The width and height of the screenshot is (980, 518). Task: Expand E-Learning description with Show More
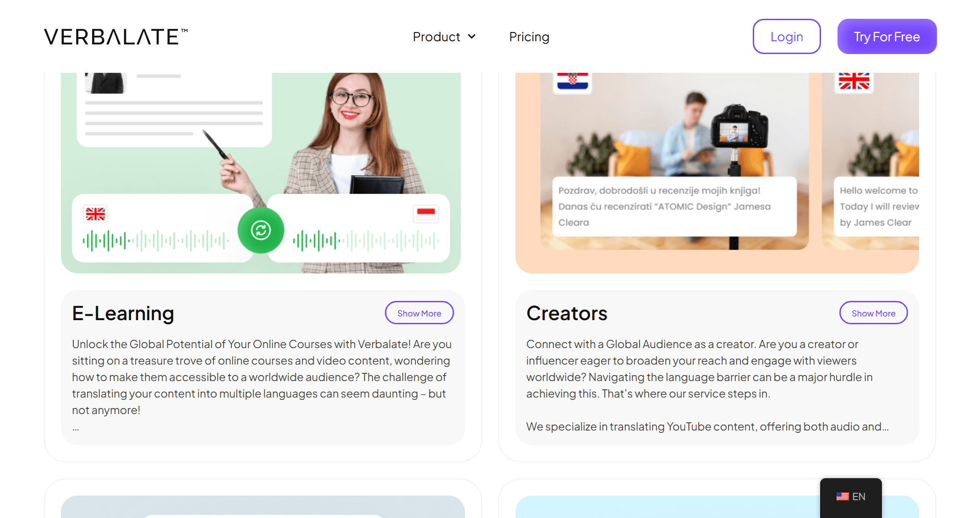[419, 313]
